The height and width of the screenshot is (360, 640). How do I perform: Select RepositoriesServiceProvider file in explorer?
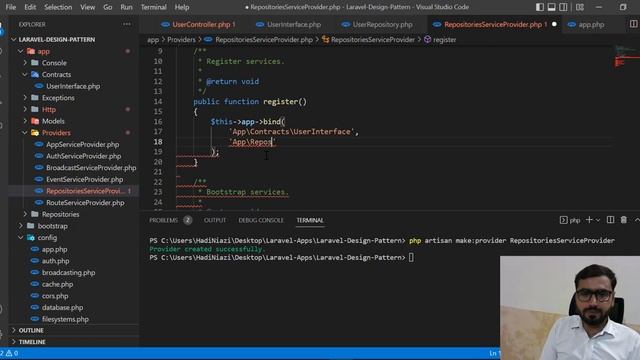click(x=85, y=191)
